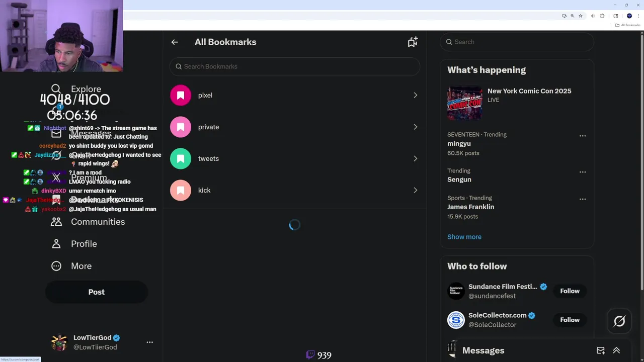Open the tweets bookmark folder icon

[181, 158]
